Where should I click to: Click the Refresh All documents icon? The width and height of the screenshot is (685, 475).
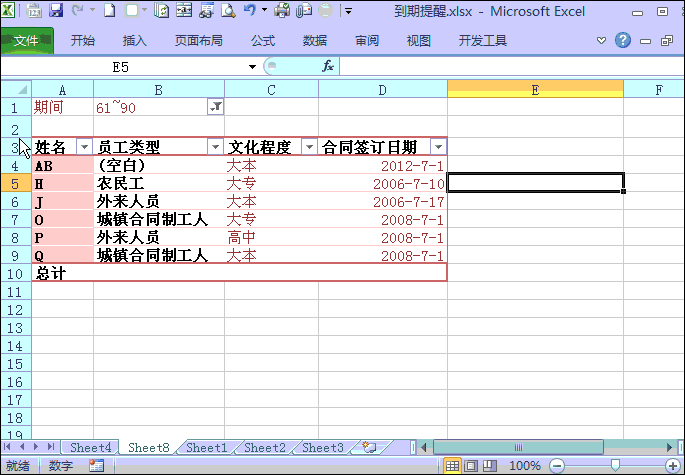click(x=161, y=10)
